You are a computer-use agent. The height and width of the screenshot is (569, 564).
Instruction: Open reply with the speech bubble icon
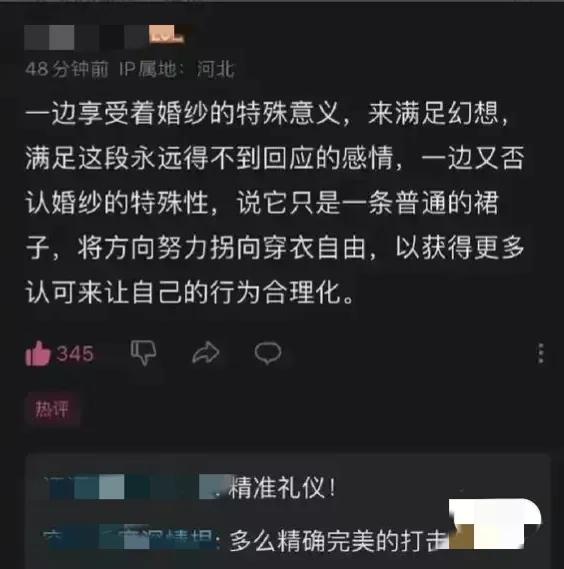(268, 353)
